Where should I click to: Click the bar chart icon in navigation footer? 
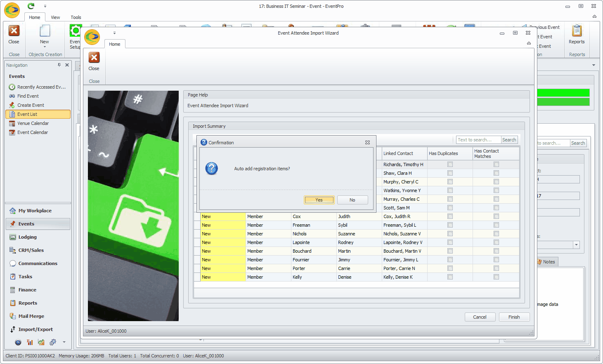click(x=30, y=342)
